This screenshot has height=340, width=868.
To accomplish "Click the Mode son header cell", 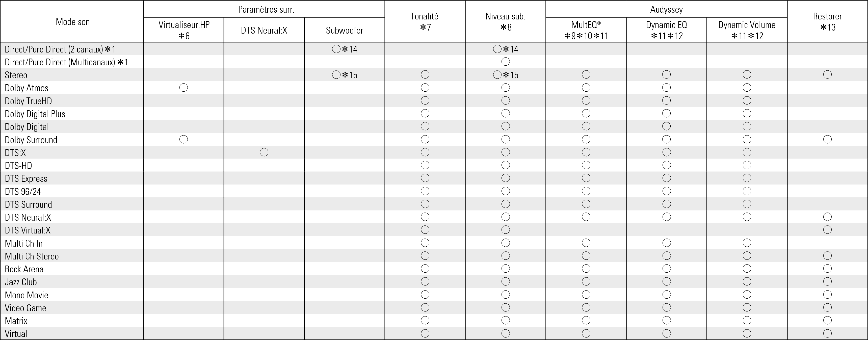I will point(73,22).
